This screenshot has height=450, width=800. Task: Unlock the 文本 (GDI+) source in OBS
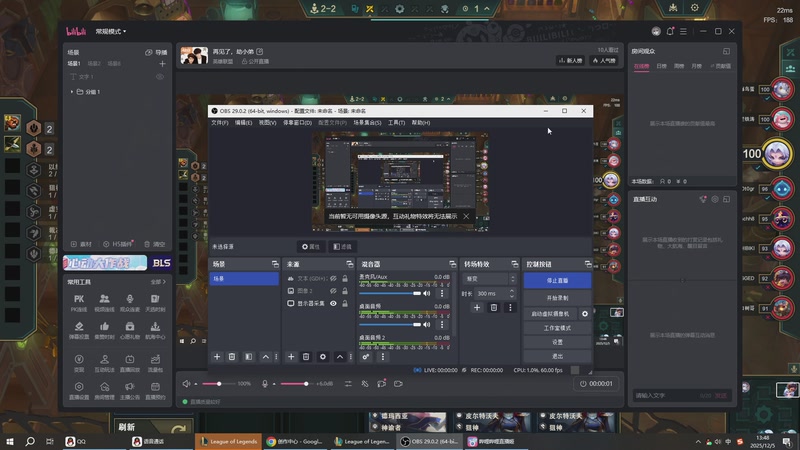[x=345, y=279]
